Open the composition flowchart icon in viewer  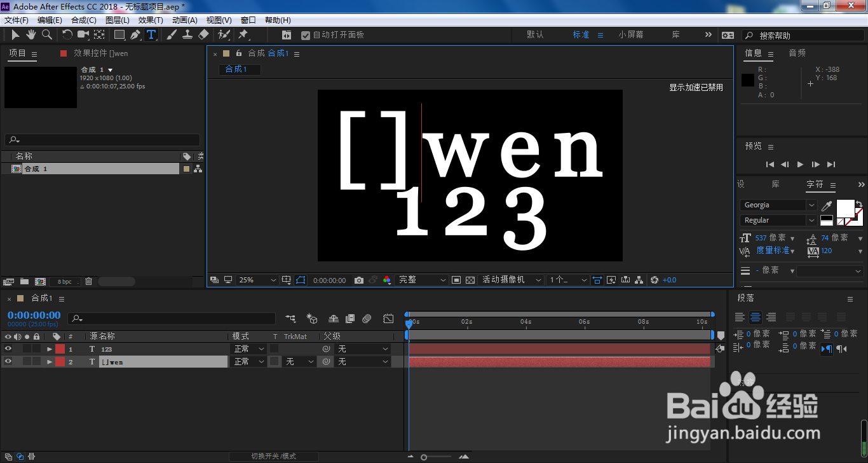click(639, 280)
